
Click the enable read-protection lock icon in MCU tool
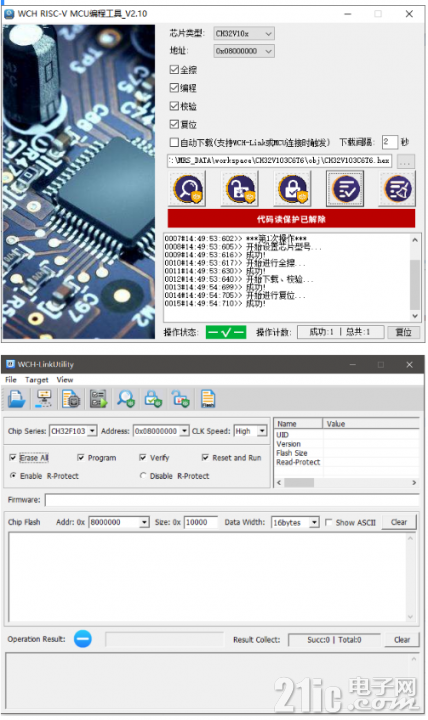293,189
